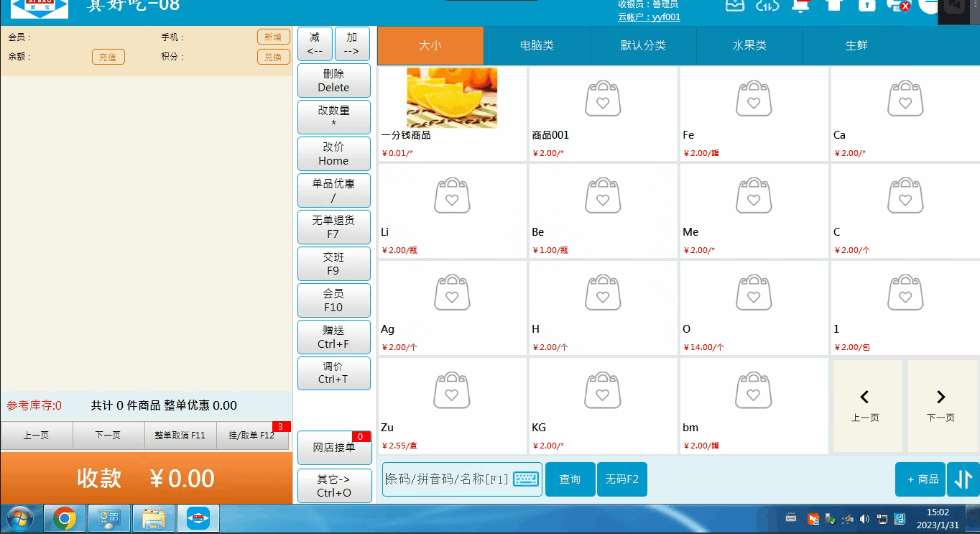
Task: Open the 云帐户：yyf001 account link
Action: pyautogui.click(x=649, y=17)
